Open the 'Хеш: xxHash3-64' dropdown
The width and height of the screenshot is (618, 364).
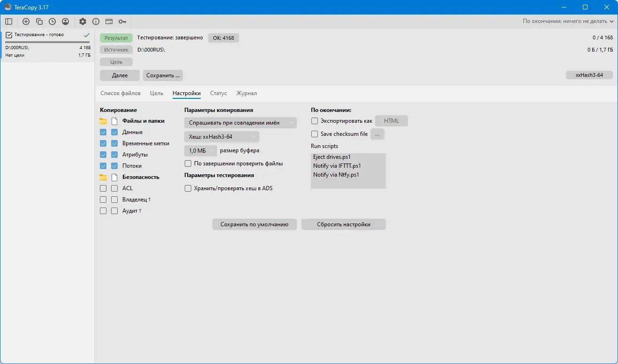pyautogui.click(x=222, y=137)
